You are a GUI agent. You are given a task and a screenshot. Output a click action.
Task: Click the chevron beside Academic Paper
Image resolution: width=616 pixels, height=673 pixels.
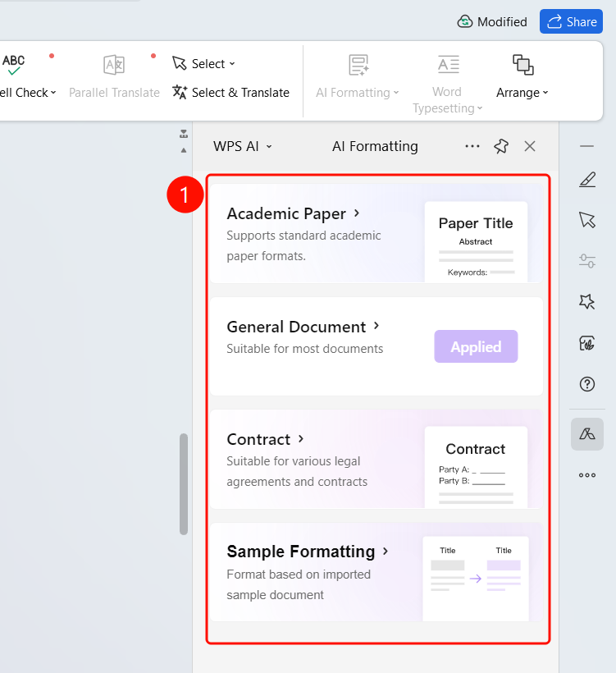click(357, 213)
